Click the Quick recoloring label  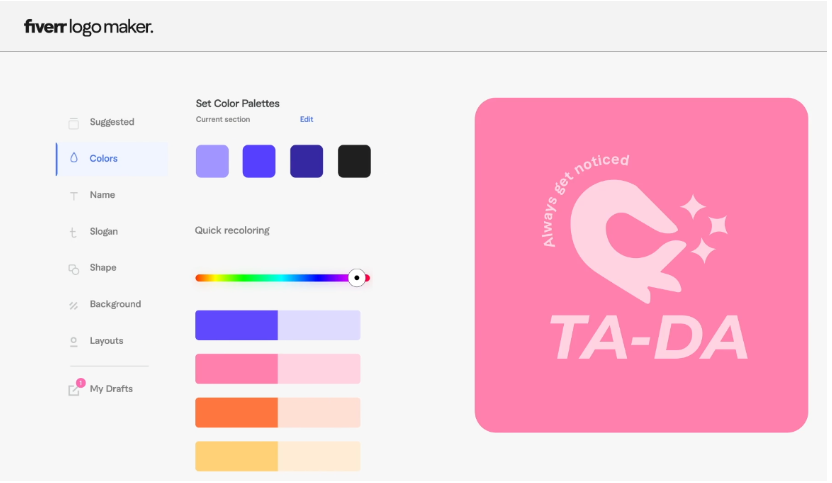232,230
